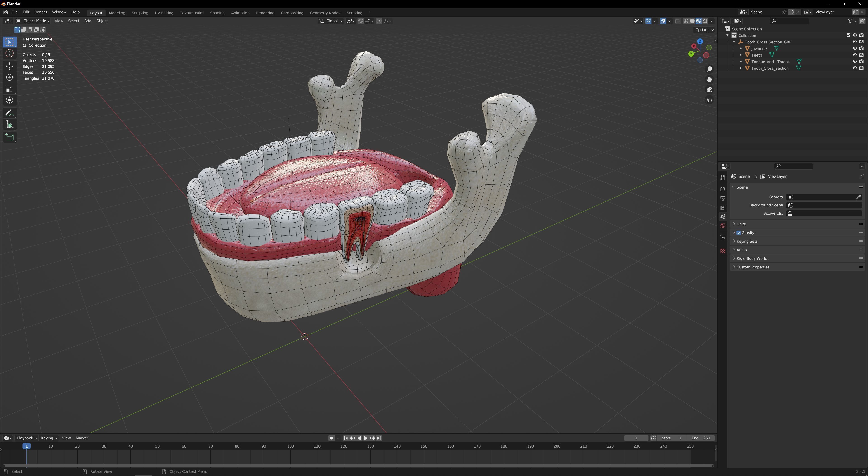
Task: Select the Move tool in the toolbar
Action: 9,66
